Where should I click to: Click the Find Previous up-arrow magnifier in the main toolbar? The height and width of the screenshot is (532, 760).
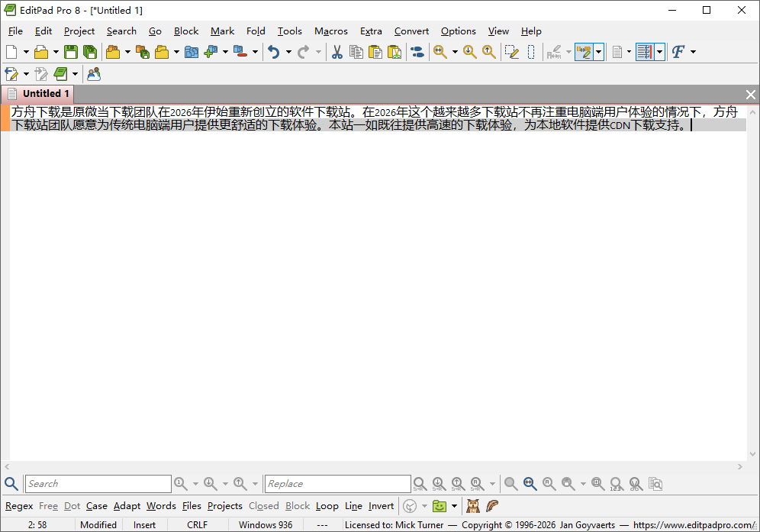coord(489,52)
